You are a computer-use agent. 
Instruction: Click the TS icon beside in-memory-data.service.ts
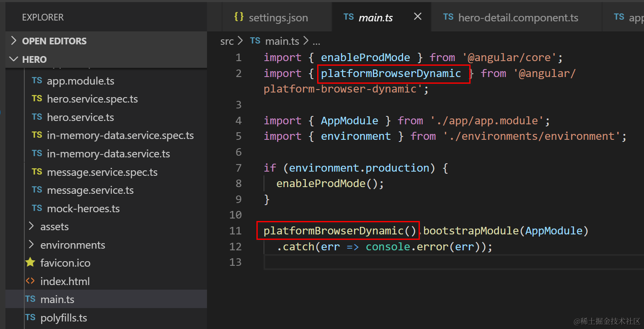[x=37, y=153]
